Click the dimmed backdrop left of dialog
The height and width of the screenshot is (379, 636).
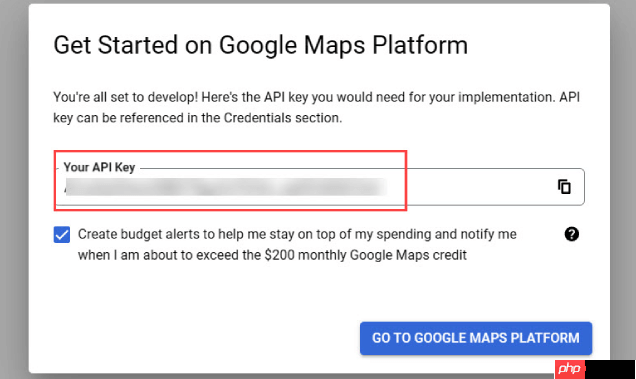point(14,190)
